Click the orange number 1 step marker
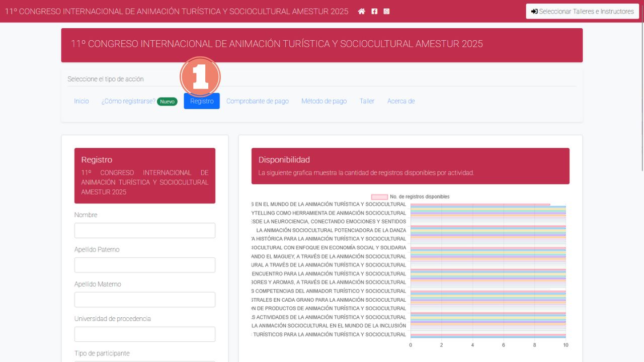 [x=200, y=77]
